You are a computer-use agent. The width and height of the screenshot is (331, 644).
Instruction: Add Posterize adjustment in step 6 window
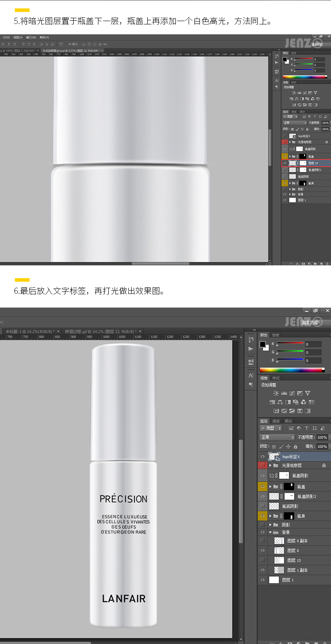(x=284, y=411)
